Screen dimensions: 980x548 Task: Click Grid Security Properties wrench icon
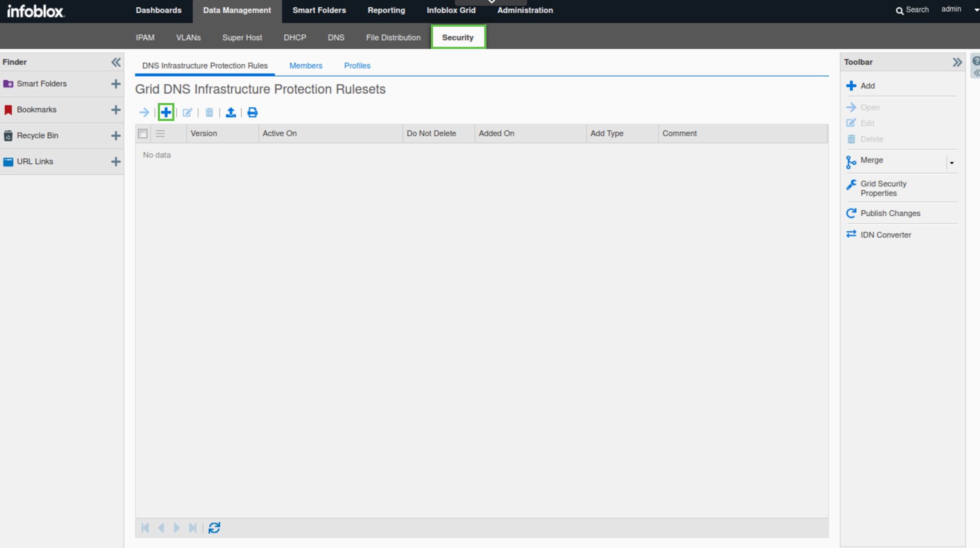coord(851,185)
